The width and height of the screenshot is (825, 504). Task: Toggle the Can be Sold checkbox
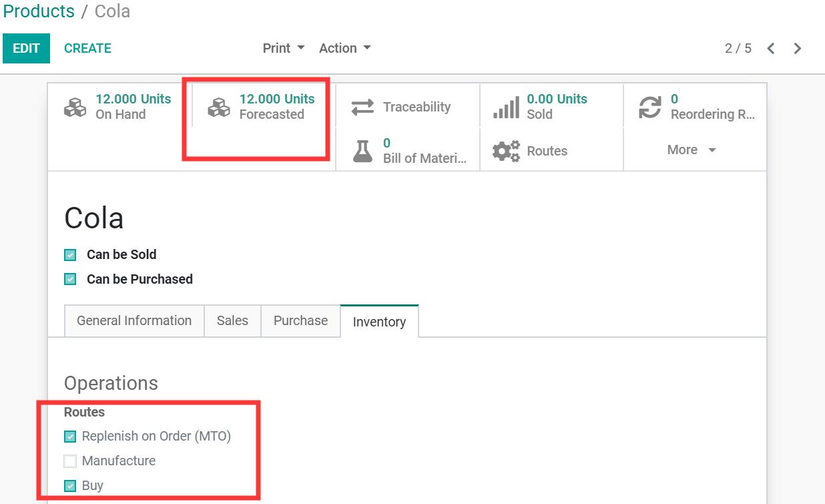[x=70, y=255]
